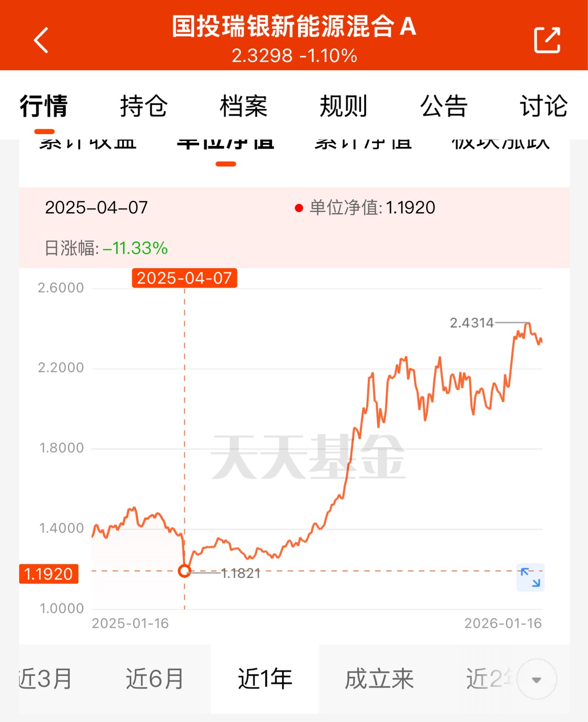Click the circular marker on the chart line
The width and height of the screenshot is (588, 722).
[184, 571]
